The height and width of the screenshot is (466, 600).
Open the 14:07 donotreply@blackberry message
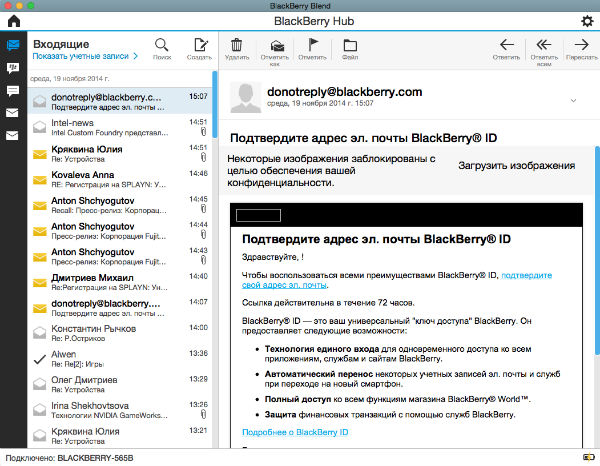click(120, 307)
